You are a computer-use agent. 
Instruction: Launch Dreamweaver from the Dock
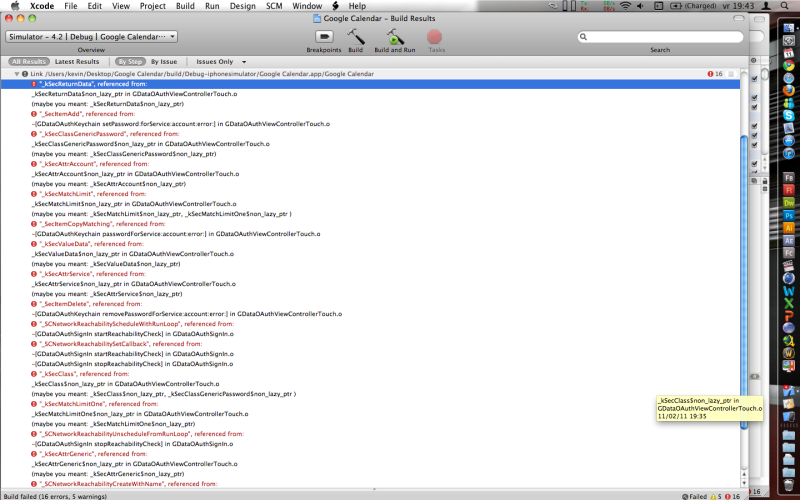pos(789,202)
